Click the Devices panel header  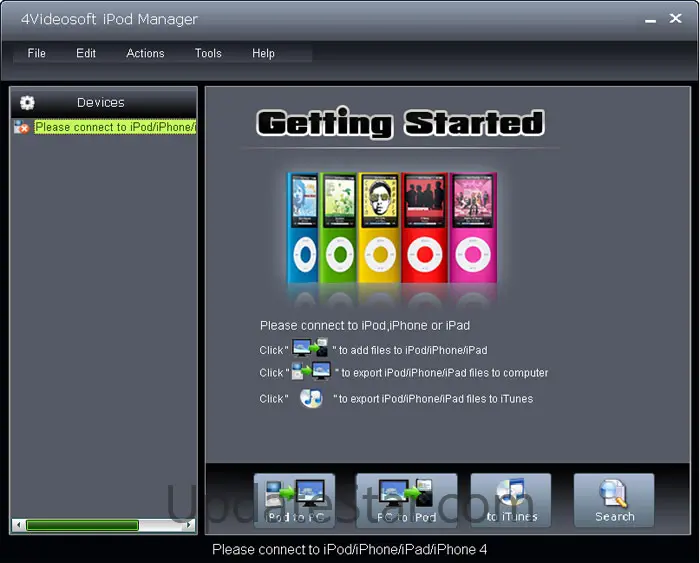pos(103,103)
